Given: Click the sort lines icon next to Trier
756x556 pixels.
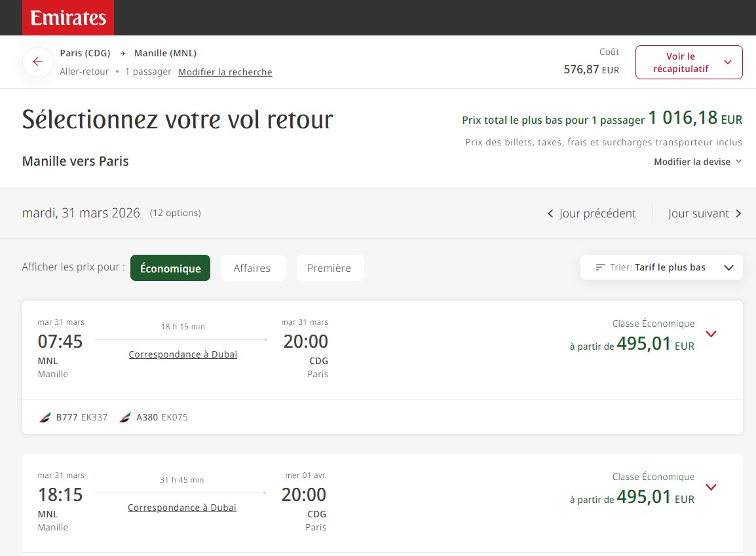Looking at the screenshot, I should [x=600, y=267].
